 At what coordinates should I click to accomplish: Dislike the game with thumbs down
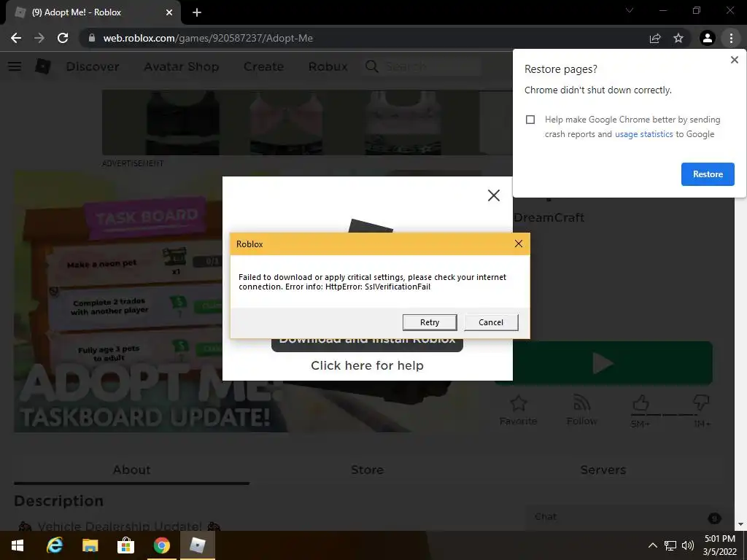coord(701,403)
